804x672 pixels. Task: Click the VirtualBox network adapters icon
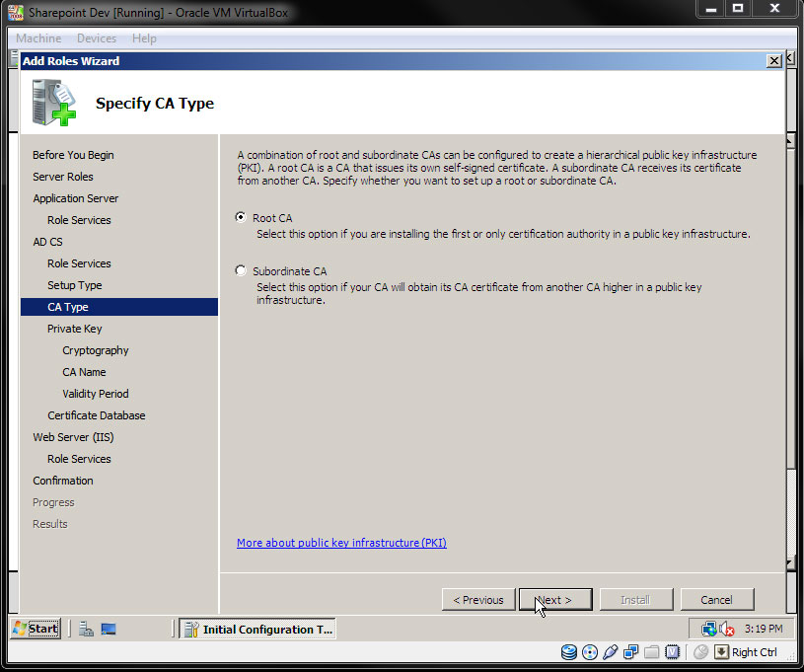(x=630, y=652)
